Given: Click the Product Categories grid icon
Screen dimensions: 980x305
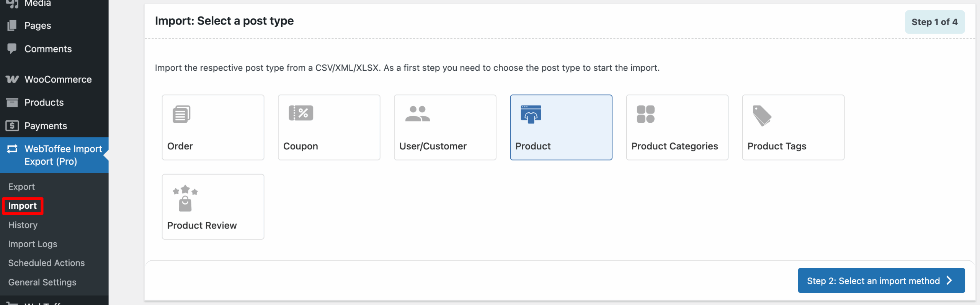Looking at the screenshot, I should click(x=646, y=114).
